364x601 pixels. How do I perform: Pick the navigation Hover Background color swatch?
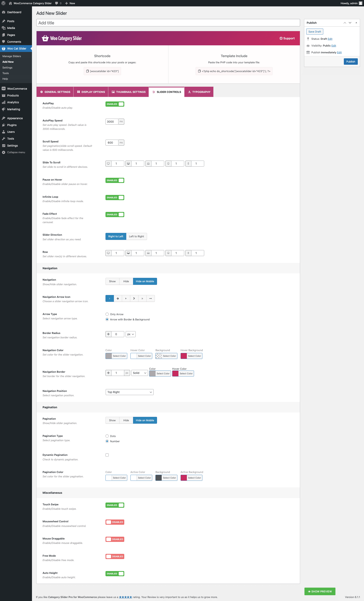[184, 356]
